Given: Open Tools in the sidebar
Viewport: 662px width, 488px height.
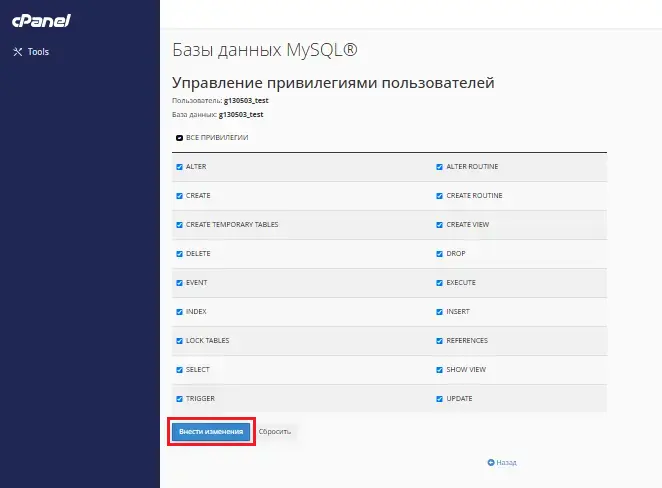Looking at the screenshot, I should (38, 52).
